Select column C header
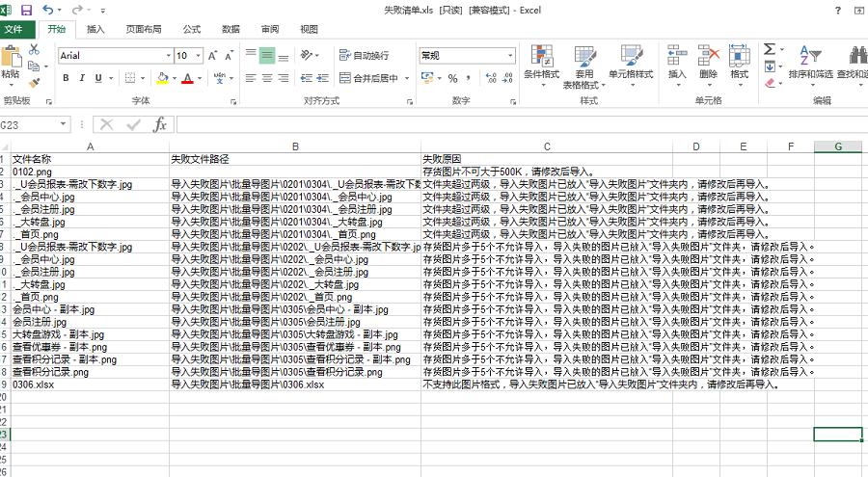 pyautogui.click(x=547, y=146)
